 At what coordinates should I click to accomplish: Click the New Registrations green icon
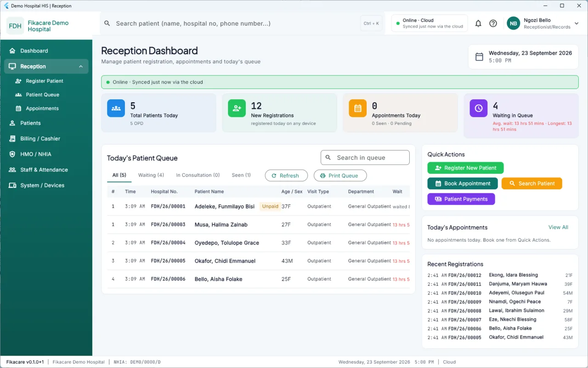(x=237, y=108)
